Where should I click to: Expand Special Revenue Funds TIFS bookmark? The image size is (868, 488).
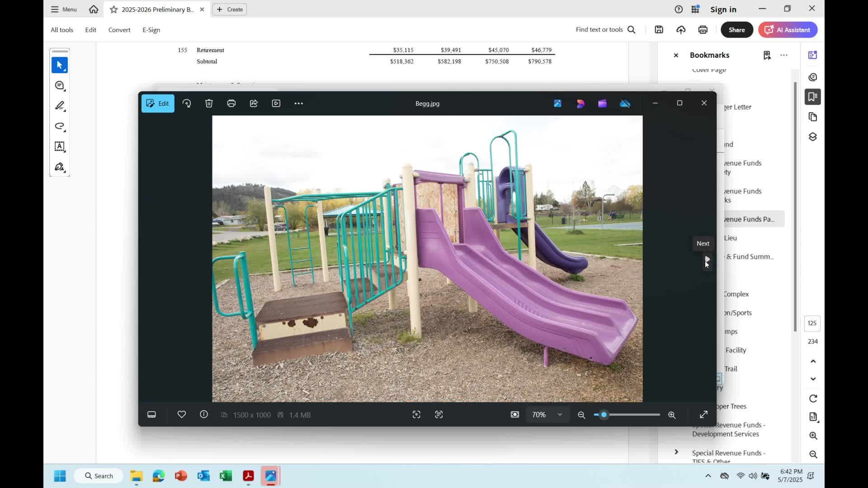pyautogui.click(x=676, y=452)
